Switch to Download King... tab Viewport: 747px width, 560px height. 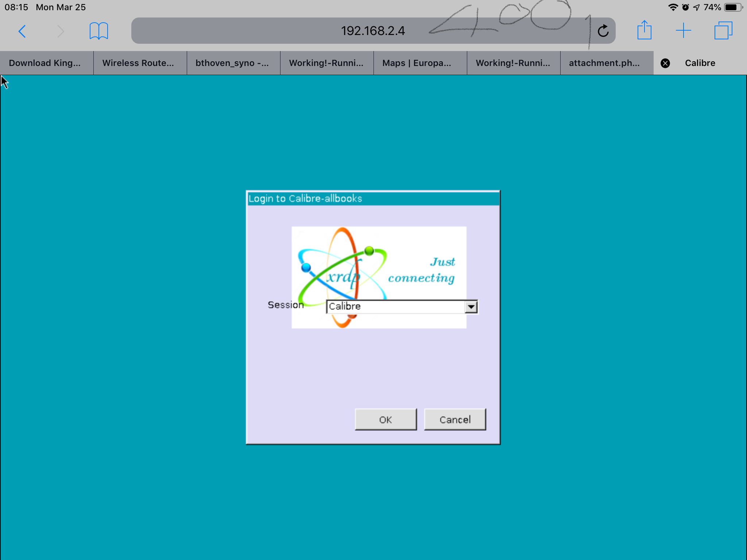tap(45, 63)
